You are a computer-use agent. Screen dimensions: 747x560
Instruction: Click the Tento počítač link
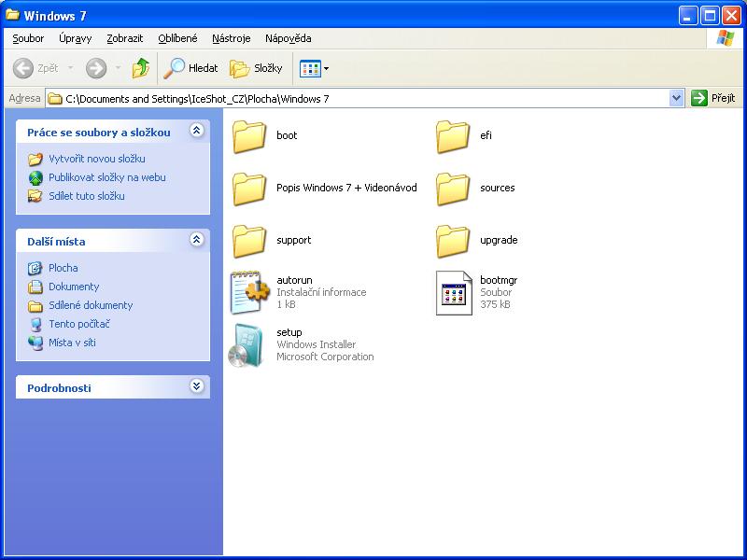coord(79,324)
